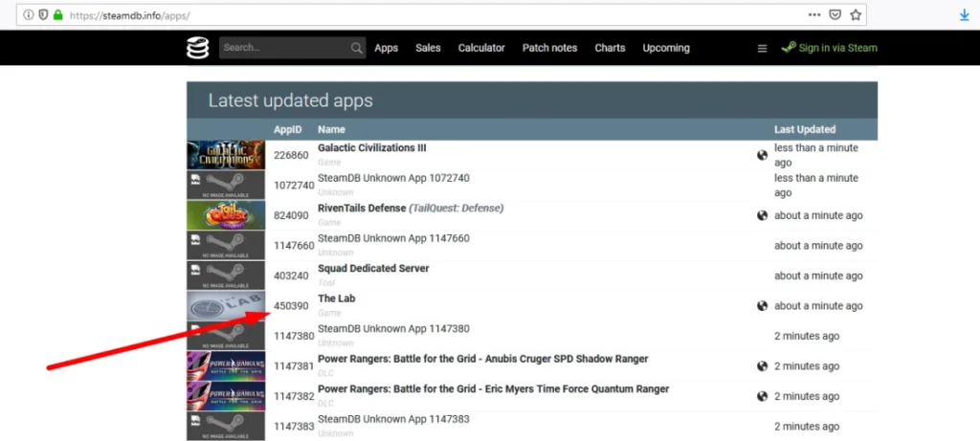This screenshot has height=441, width=980.
Task: Click the Latest updated apps heading
Action: tap(291, 100)
